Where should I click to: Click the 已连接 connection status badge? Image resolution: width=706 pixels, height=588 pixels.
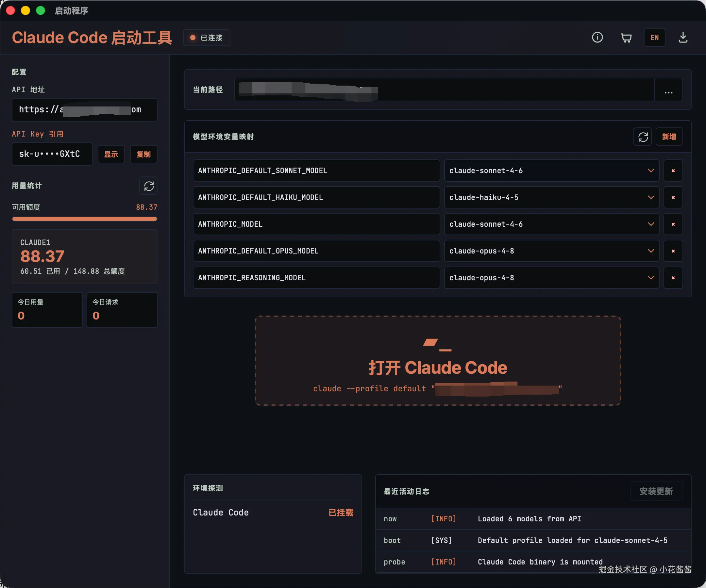207,38
